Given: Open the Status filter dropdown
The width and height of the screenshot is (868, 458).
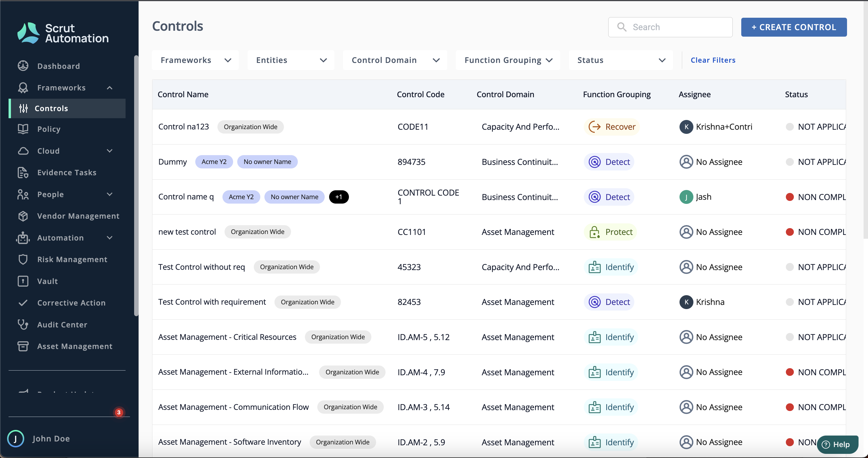Looking at the screenshot, I should point(621,60).
